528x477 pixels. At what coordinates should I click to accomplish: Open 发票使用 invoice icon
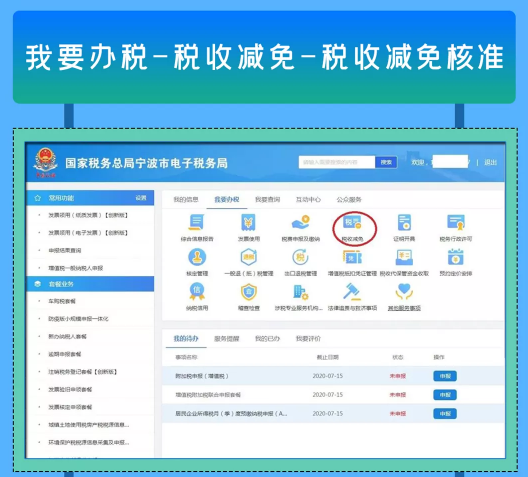(x=249, y=223)
